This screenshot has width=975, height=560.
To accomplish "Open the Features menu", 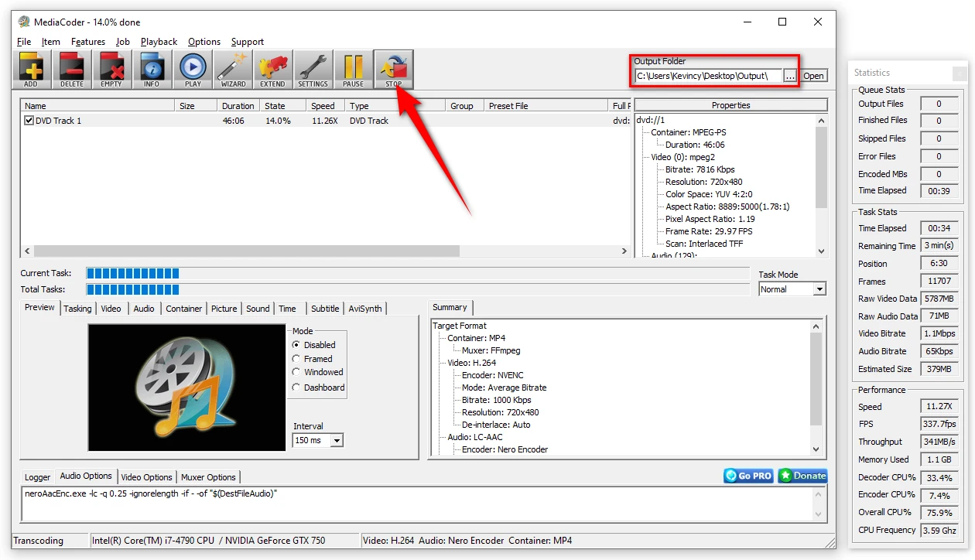I will (88, 42).
